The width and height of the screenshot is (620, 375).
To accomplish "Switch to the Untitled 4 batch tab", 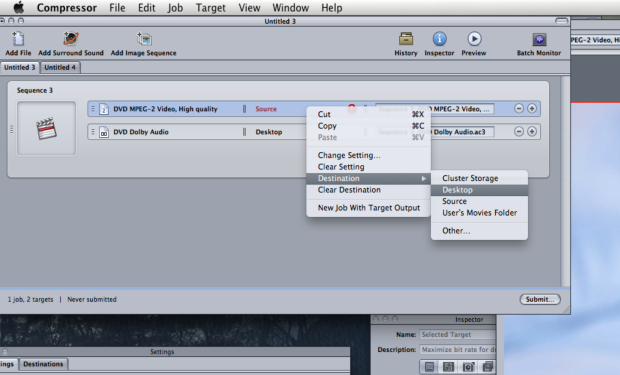I will [x=60, y=67].
